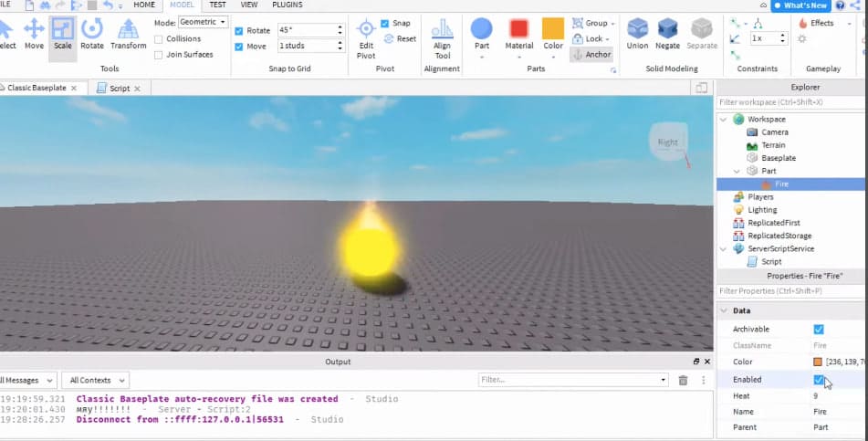Click the Group button
The width and height of the screenshot is (868, 441).
click(x=593, y=23)
